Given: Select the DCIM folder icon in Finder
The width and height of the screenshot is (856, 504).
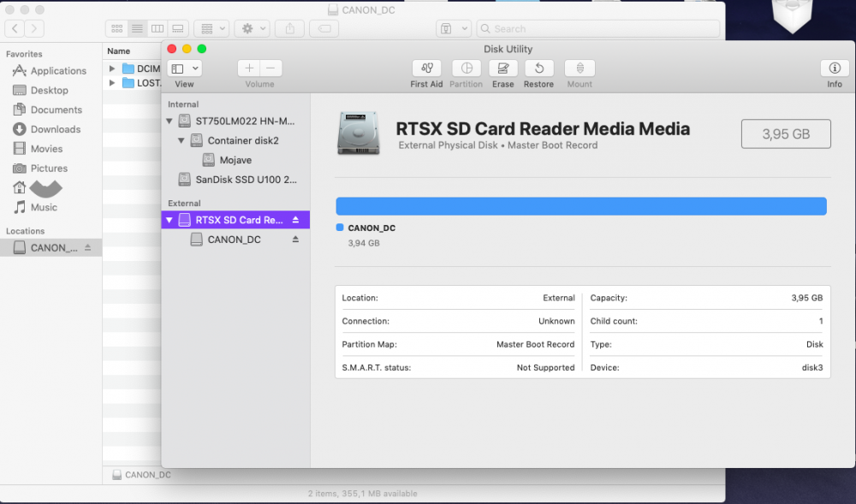Looking at the screenshot, I should point(128,68).
